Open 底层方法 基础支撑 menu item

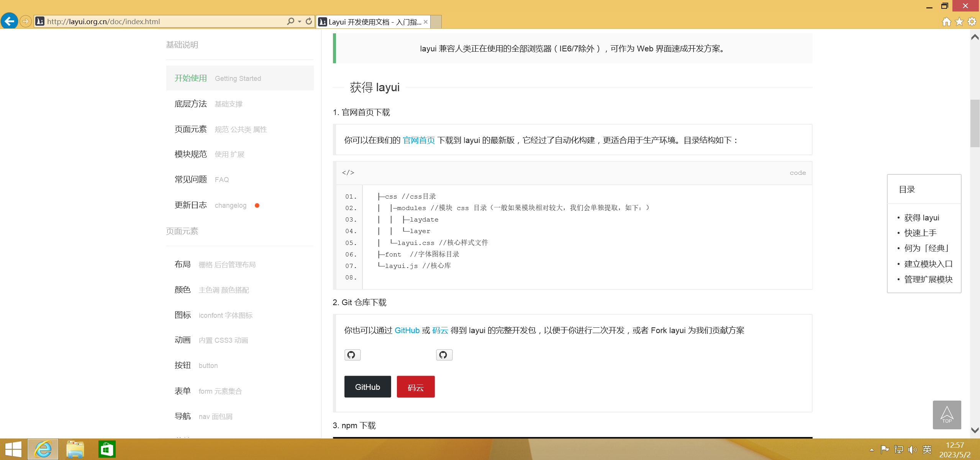pyautogui.click(x=240, y=104)
